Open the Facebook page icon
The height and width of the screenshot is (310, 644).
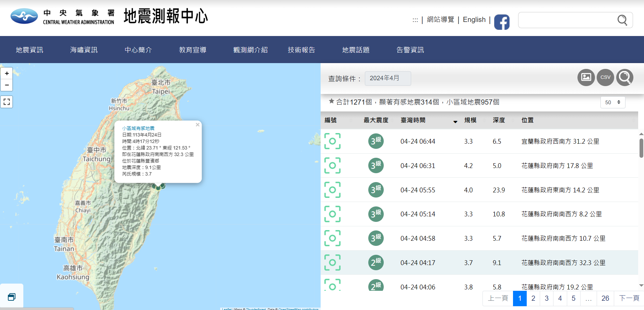[x=502, y=22]
